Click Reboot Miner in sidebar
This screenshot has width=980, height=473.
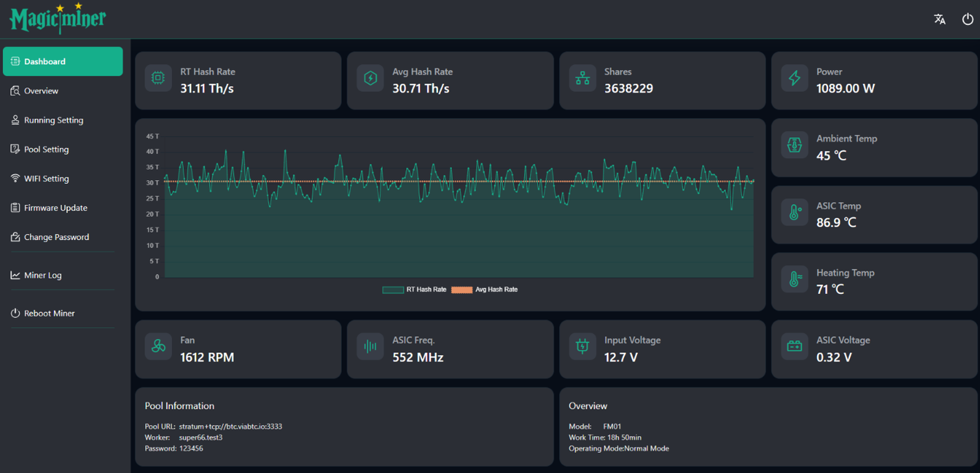49,314
